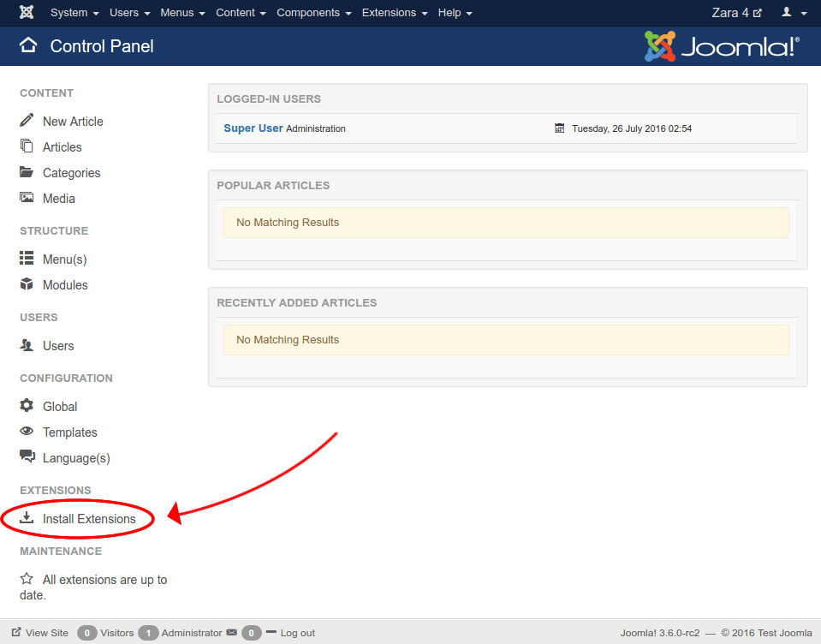Open Categories in the sidebar

72,173
